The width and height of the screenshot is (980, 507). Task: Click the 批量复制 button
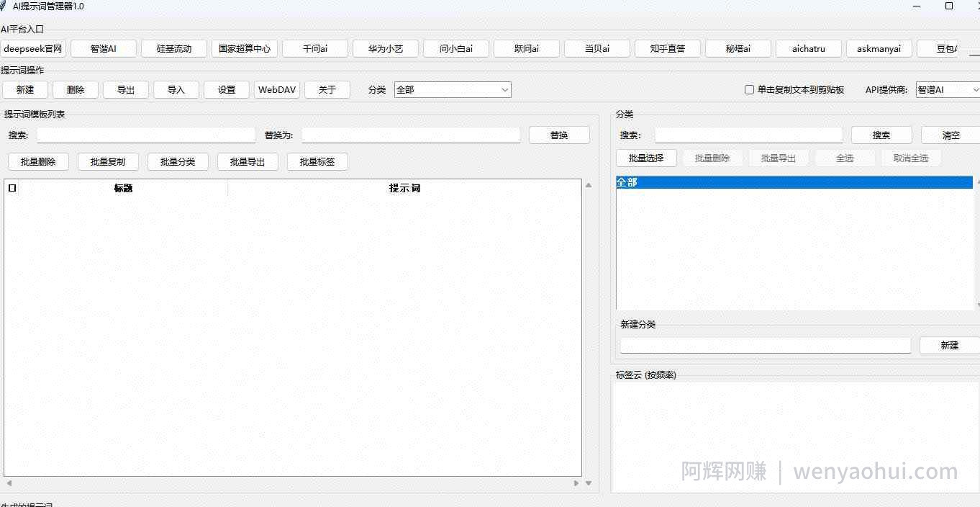pos(108,162)
